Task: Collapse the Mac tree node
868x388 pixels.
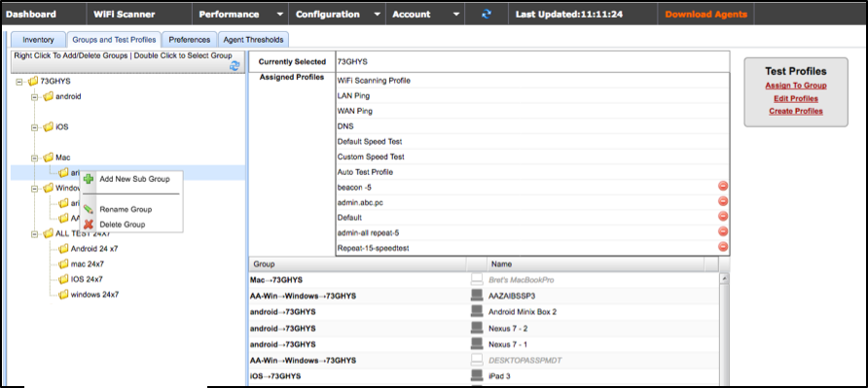Action: (34, 158)
